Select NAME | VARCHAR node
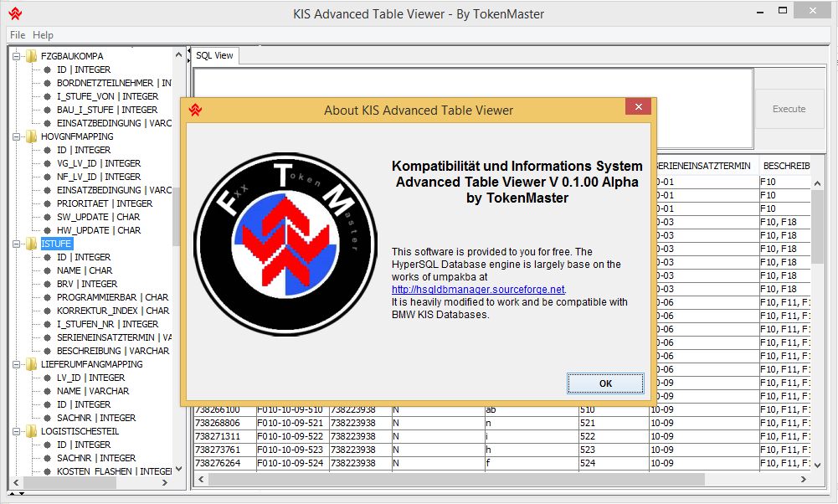The width and height of the screenshot is (838, 504). coord(93,391)
